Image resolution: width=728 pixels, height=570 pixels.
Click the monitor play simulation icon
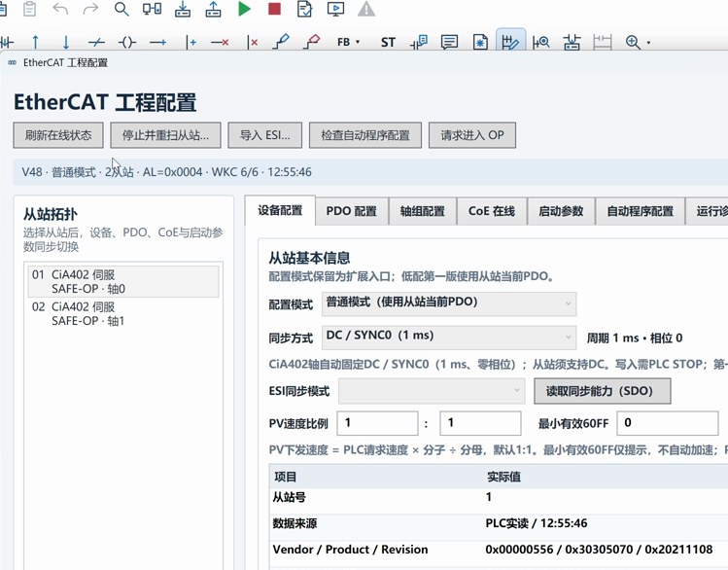pos(335,9)
